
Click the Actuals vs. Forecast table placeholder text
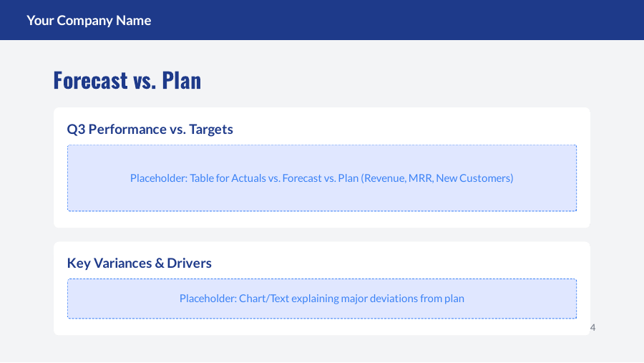coord(321,178)
